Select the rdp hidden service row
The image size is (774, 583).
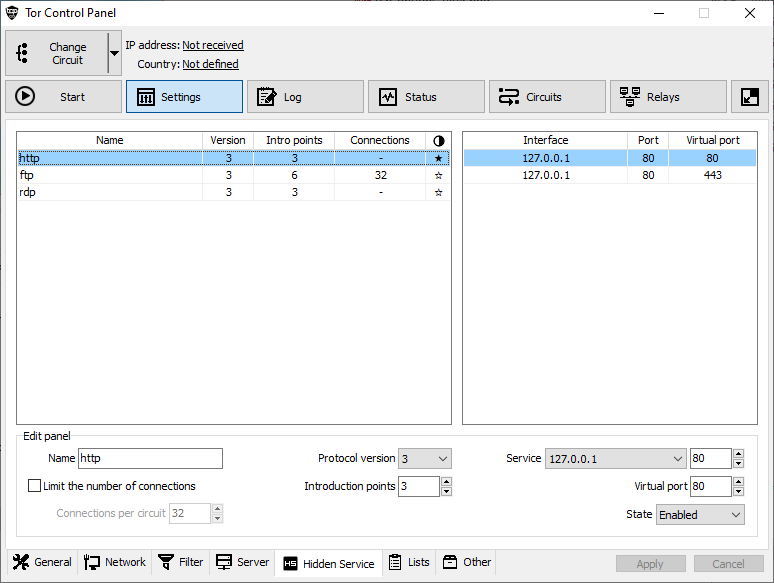pos(233,192)
